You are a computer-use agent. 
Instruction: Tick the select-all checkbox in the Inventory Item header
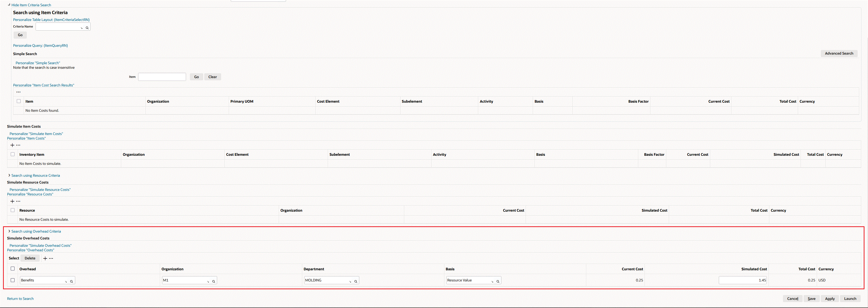click(12, 154)
